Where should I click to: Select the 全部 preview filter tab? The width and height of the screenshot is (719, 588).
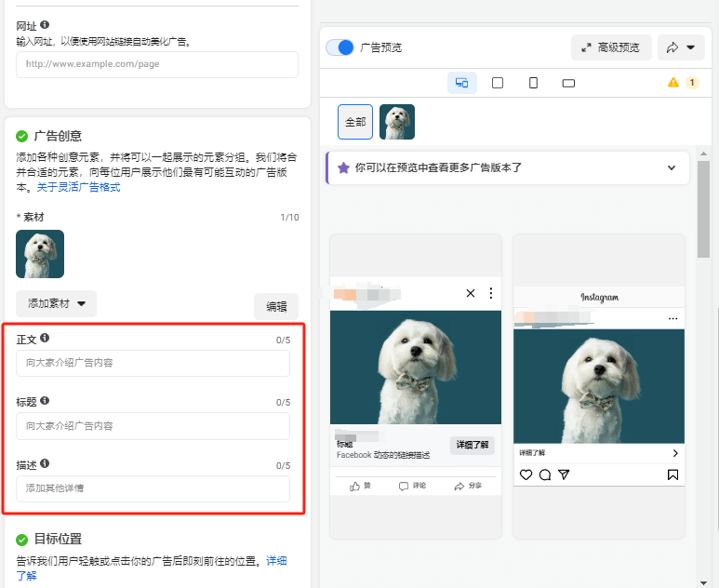pos(355,122)
